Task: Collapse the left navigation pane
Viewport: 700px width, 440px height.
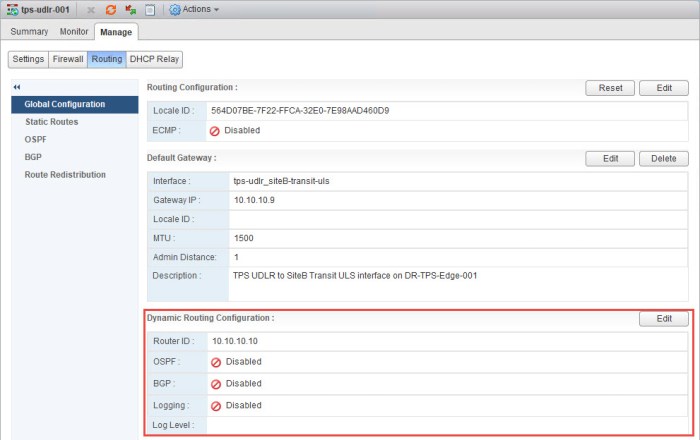Action: point(17,87)
